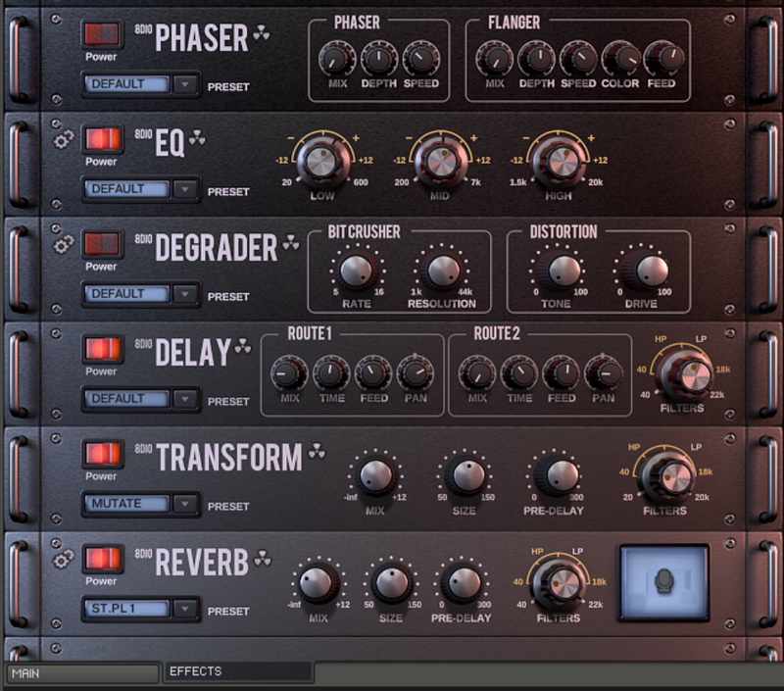Click the microphone impulse display in REVERB
The height and width of the screenshot is (691, 784).
tap(664, 582)
